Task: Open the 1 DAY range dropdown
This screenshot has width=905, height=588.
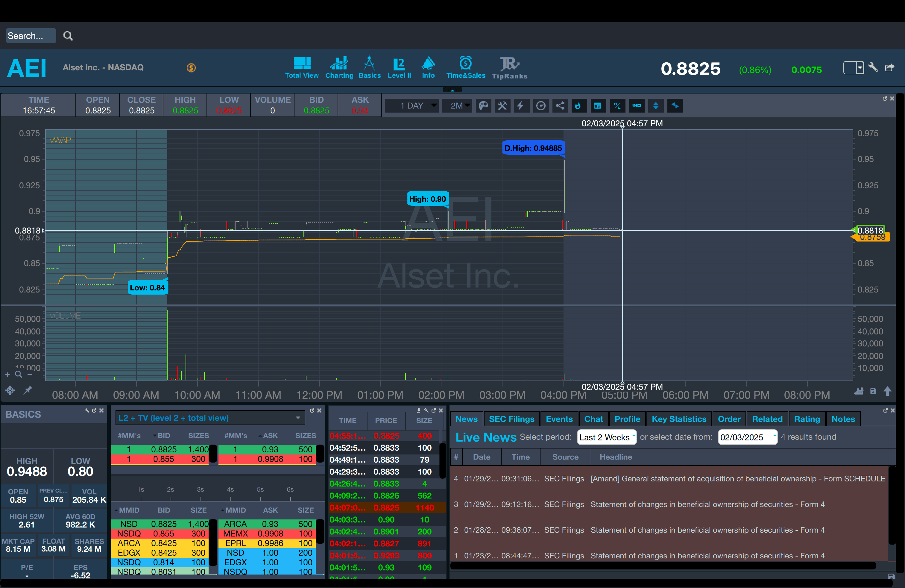Action: click(x=412, y=106)
